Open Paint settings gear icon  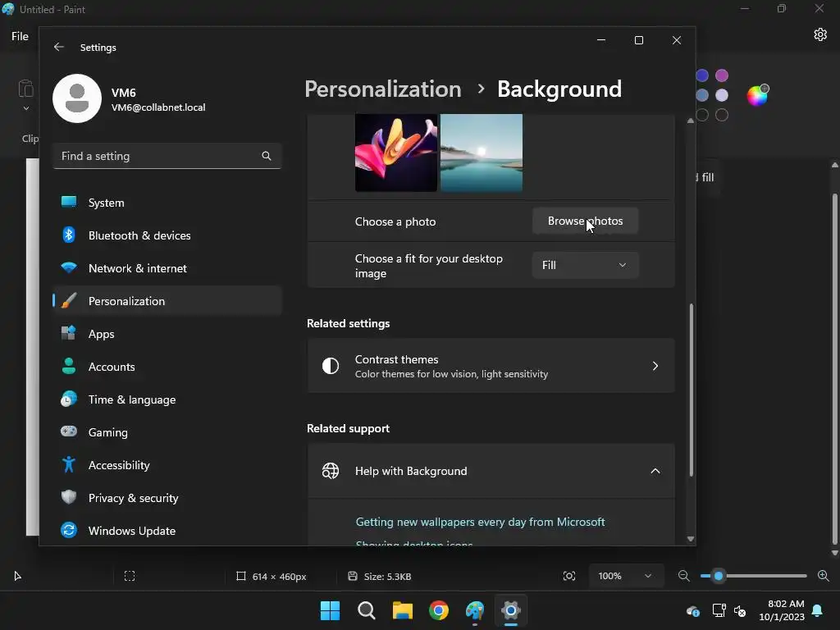click(820, 34)
